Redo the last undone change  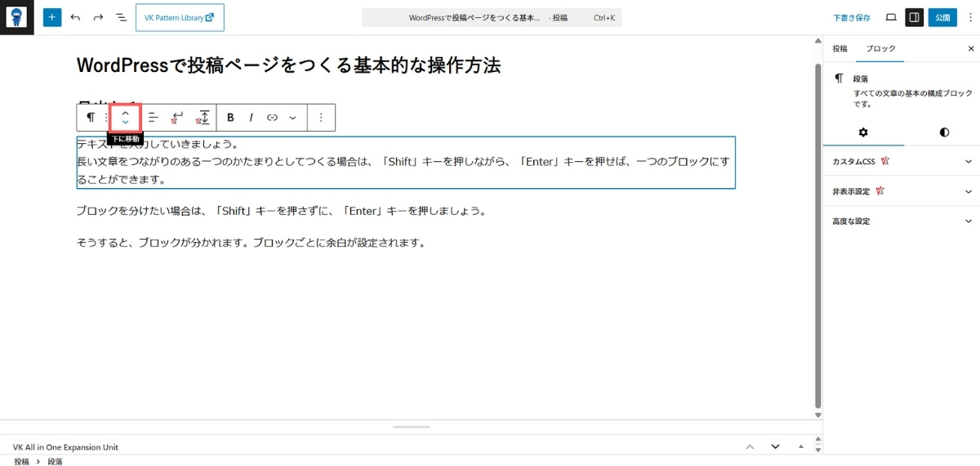coord(98,17)
